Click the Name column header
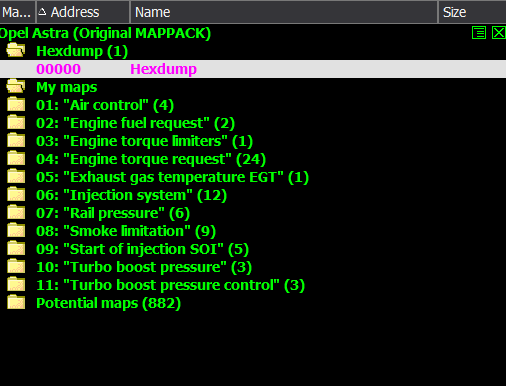This screenshot has width=506, height=386. (284, 12)
